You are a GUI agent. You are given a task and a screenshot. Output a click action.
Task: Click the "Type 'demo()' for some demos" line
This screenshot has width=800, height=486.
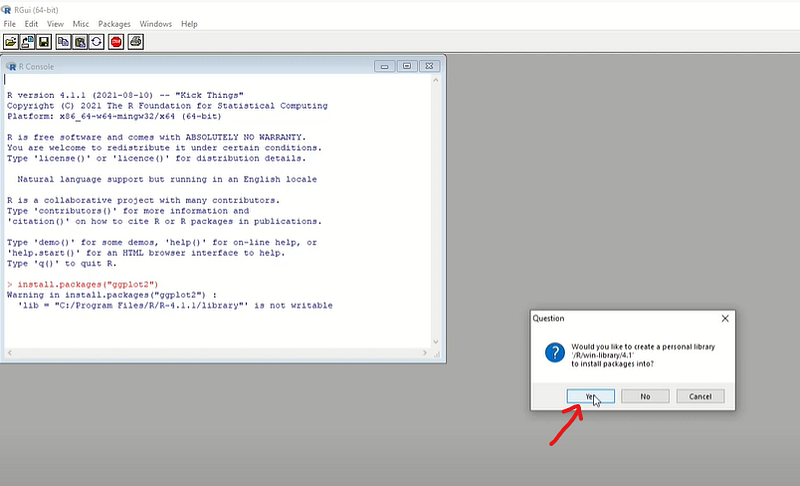(162, 242)
